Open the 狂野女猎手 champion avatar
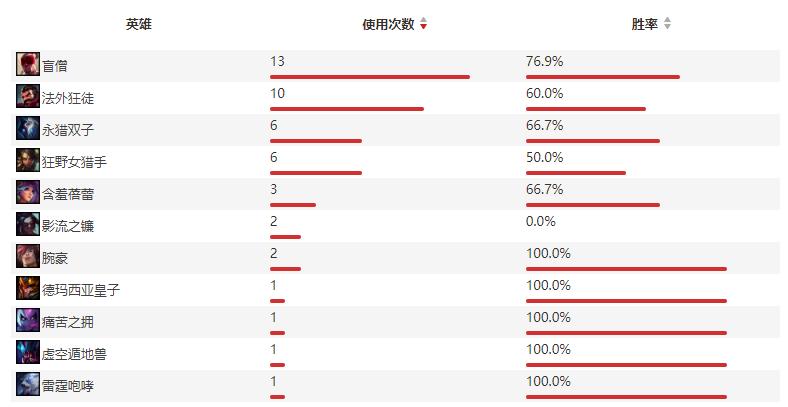This screenshot has width=788, height=407. 28,160
